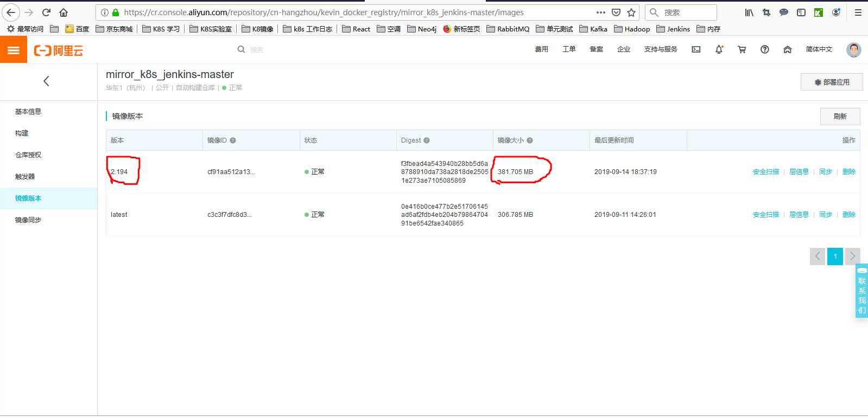Open the help question mark icon
This screenshot has width=868, height=417.
[x=765, y=49]
